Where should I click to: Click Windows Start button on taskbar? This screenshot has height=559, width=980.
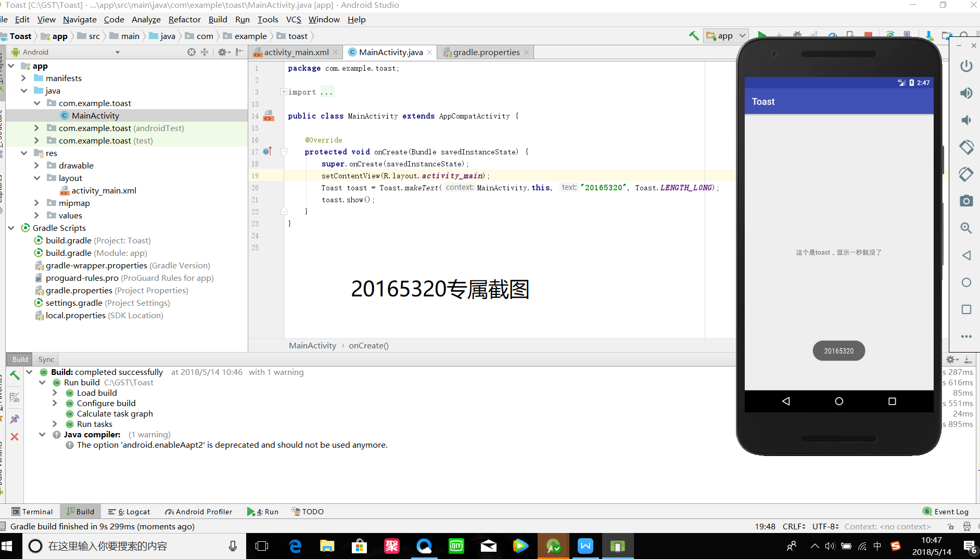click(7, 546)
